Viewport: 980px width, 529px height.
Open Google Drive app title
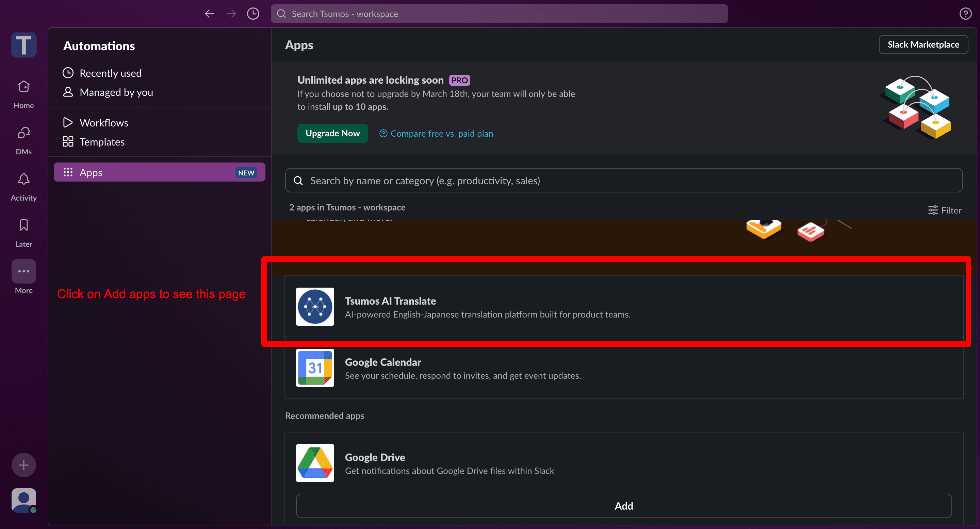pos(375,457)
